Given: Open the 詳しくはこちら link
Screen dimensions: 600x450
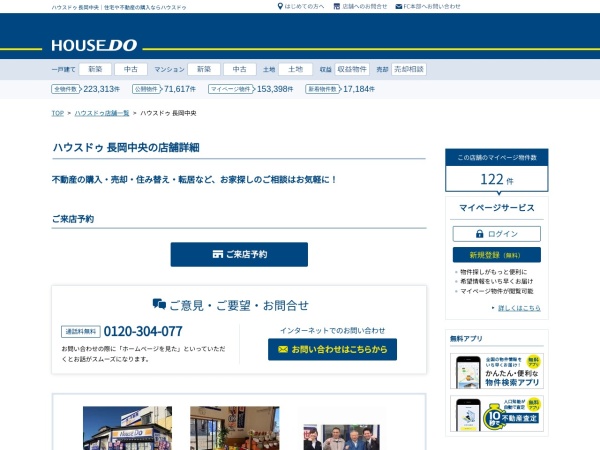Looking at the screenshot, I should (x=519, y=308).
